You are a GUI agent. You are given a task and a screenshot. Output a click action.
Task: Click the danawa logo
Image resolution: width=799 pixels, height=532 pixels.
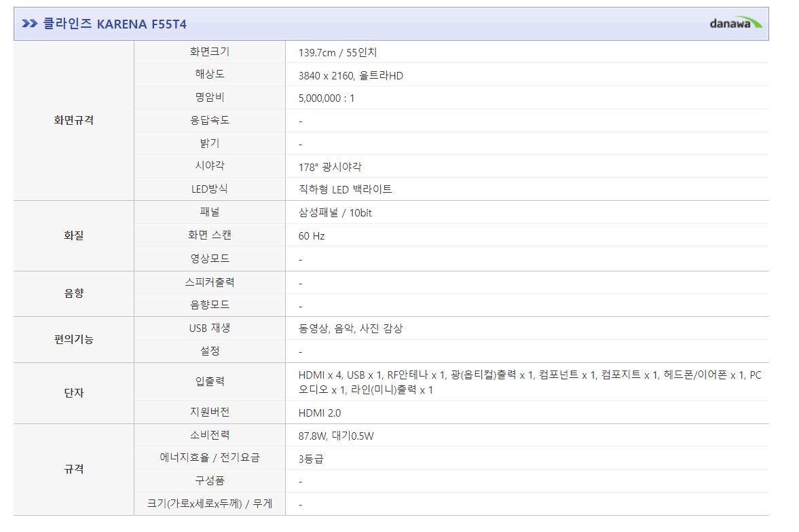point(736,23)
